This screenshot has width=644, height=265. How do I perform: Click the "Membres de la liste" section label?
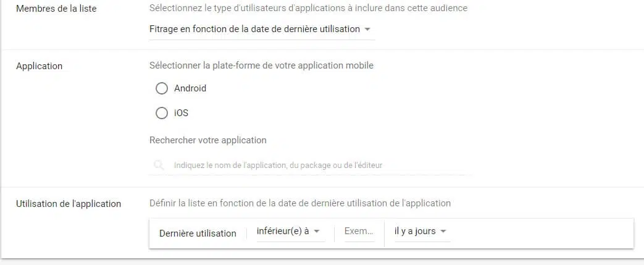coord(56,9)
